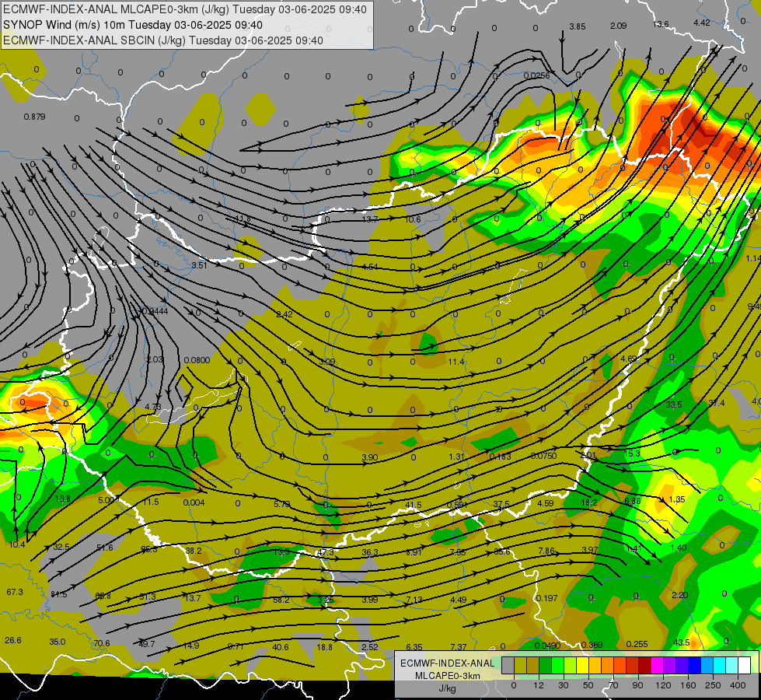Click the map value '4.59'

pos(546,503)
